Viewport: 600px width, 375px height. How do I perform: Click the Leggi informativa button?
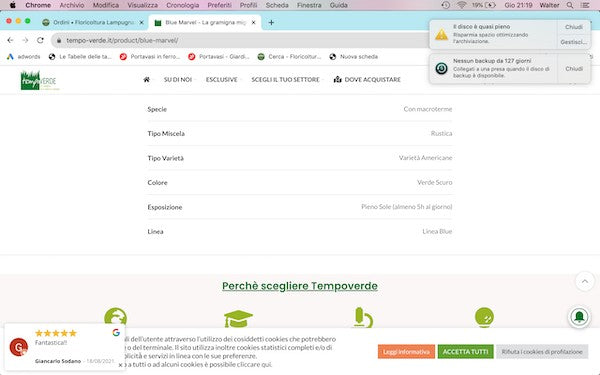(x=406, y=352)
